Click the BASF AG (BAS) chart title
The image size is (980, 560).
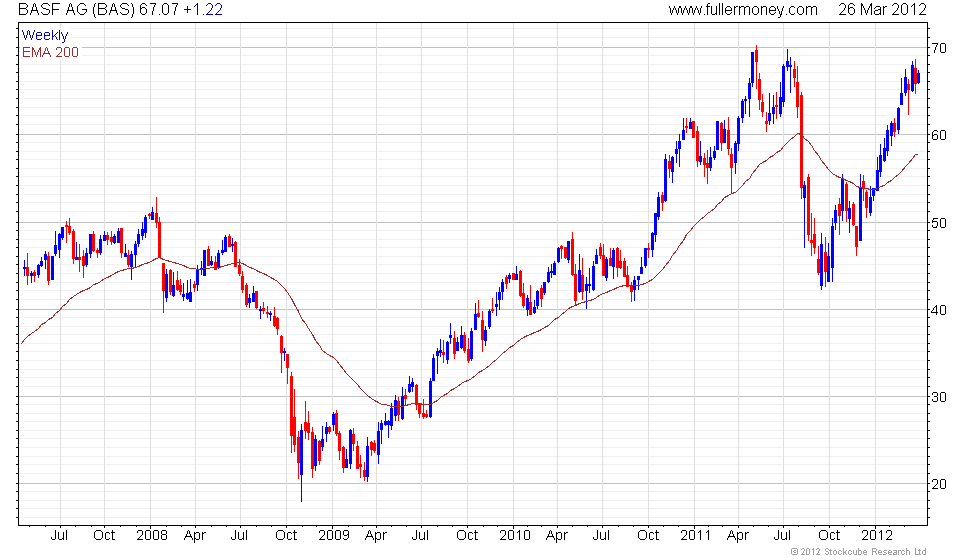coord(76,9)
